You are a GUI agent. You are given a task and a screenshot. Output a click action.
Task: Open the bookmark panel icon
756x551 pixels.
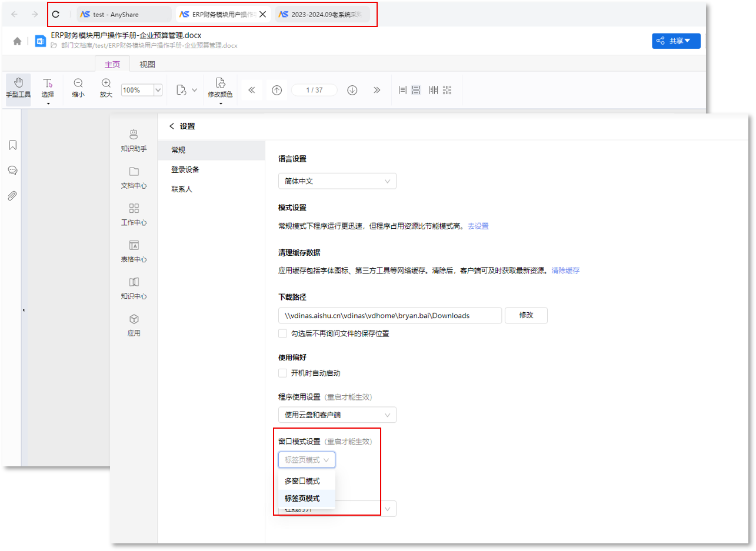tap(12, 145)
